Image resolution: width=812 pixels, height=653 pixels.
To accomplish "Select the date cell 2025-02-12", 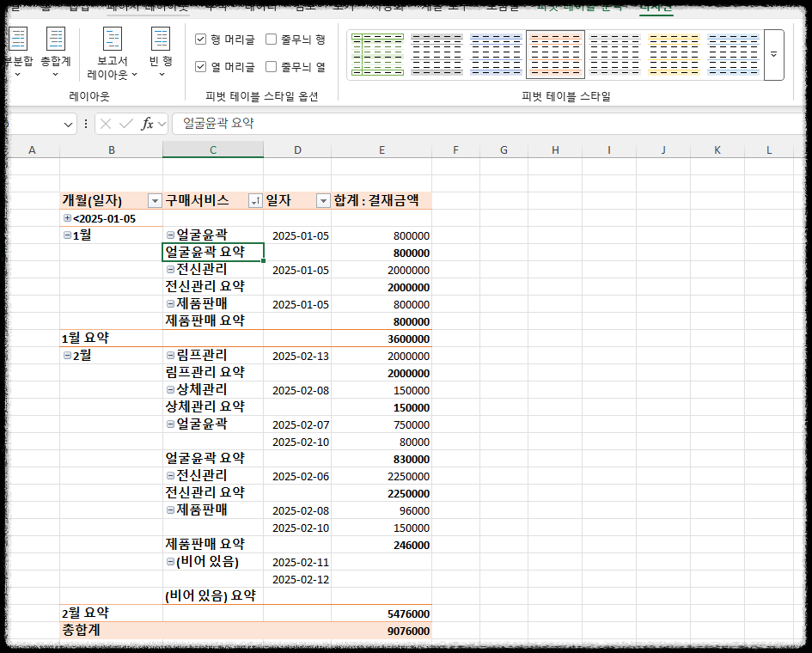I will pyautogui.click(x=297, y=579).
